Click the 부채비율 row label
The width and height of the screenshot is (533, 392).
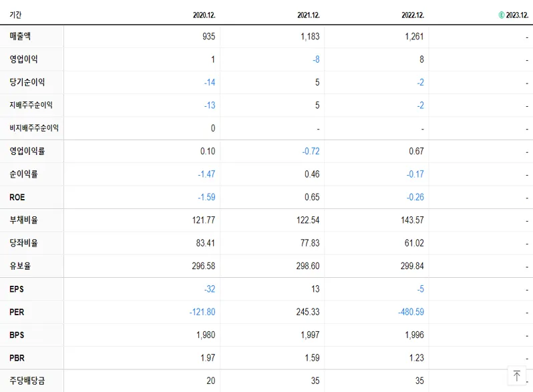[x=23, y=220]
